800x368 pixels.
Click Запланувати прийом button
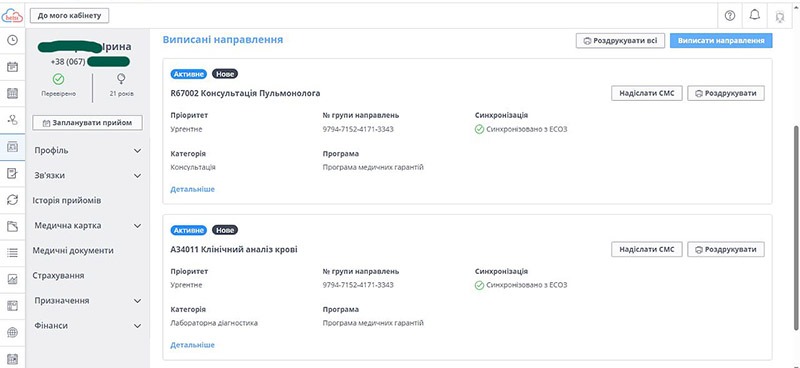(87, 123)
